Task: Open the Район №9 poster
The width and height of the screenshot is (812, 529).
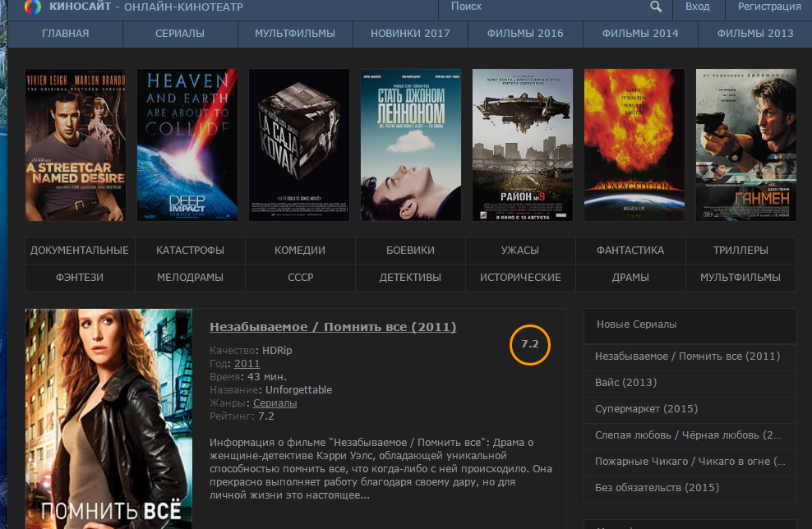Action: (x=523, y=145)
